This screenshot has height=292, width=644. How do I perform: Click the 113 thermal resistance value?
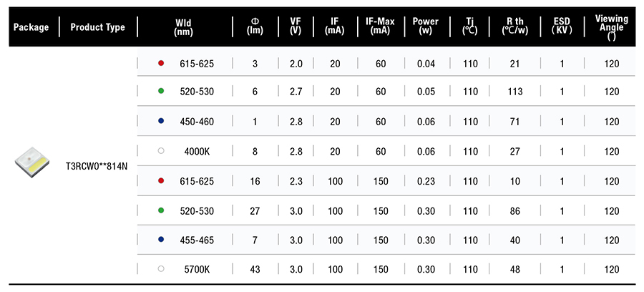click(514, 92)
